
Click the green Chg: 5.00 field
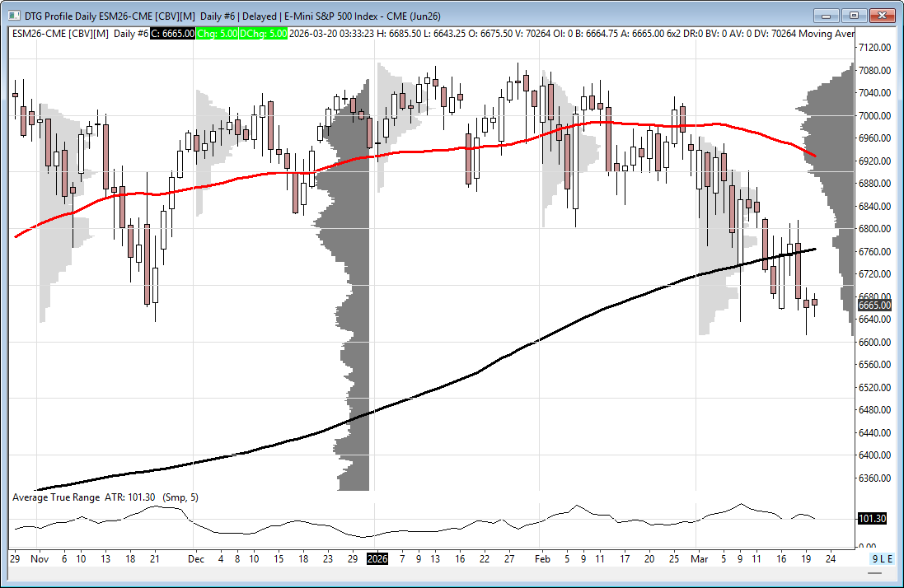218,33
